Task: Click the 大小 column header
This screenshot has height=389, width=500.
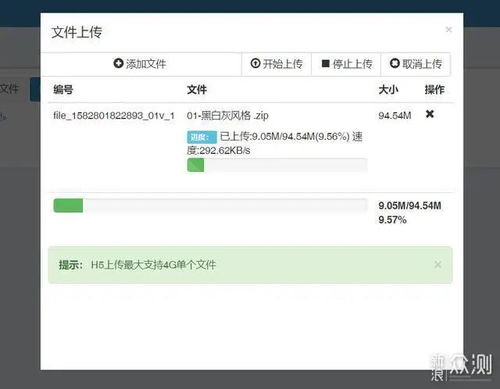Action: 388,89
